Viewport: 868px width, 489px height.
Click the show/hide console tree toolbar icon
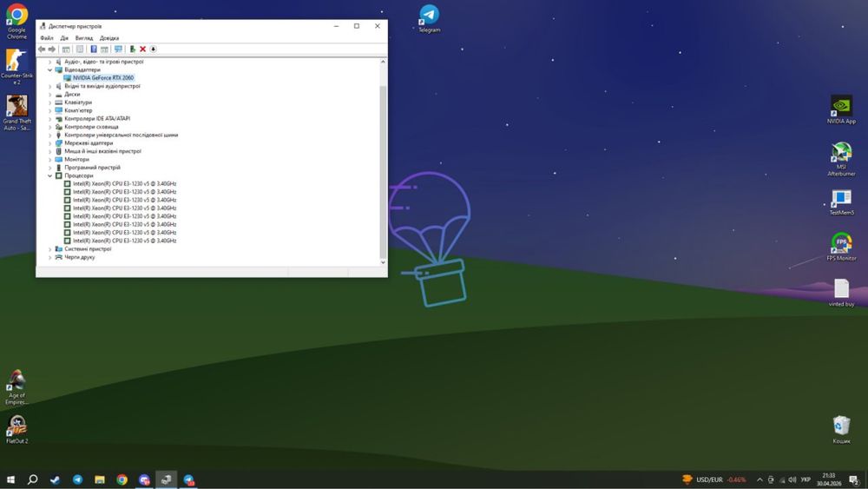(66, 50)
